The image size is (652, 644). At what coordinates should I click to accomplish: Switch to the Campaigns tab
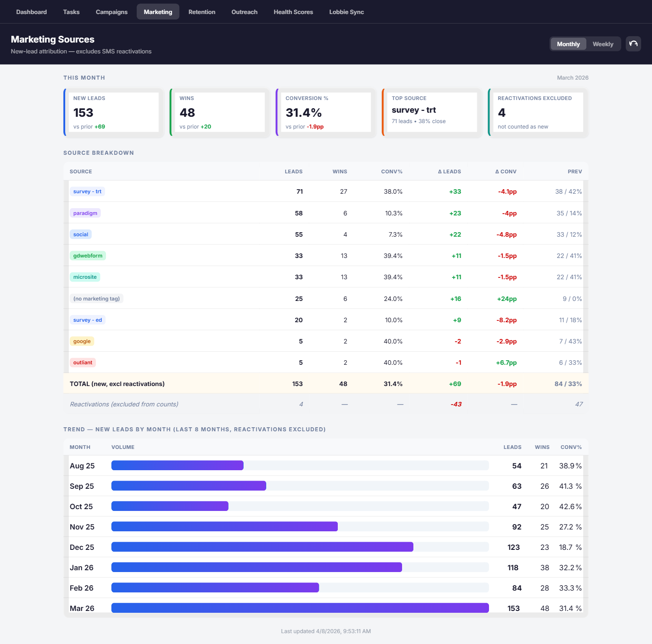(111, 12)
